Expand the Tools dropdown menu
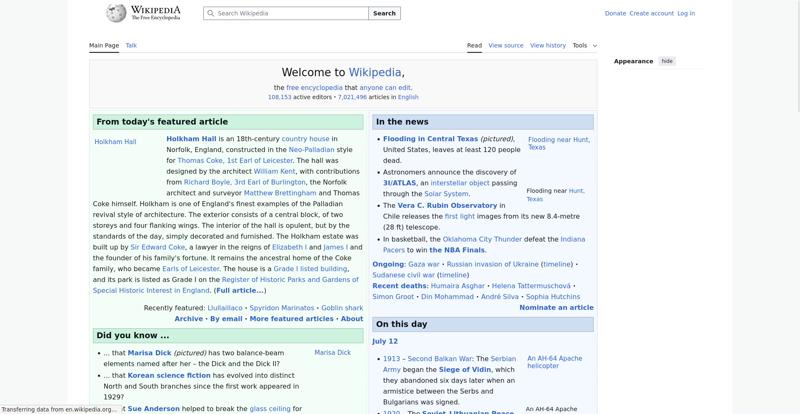 pyautogui.click(x=585, y=45)
